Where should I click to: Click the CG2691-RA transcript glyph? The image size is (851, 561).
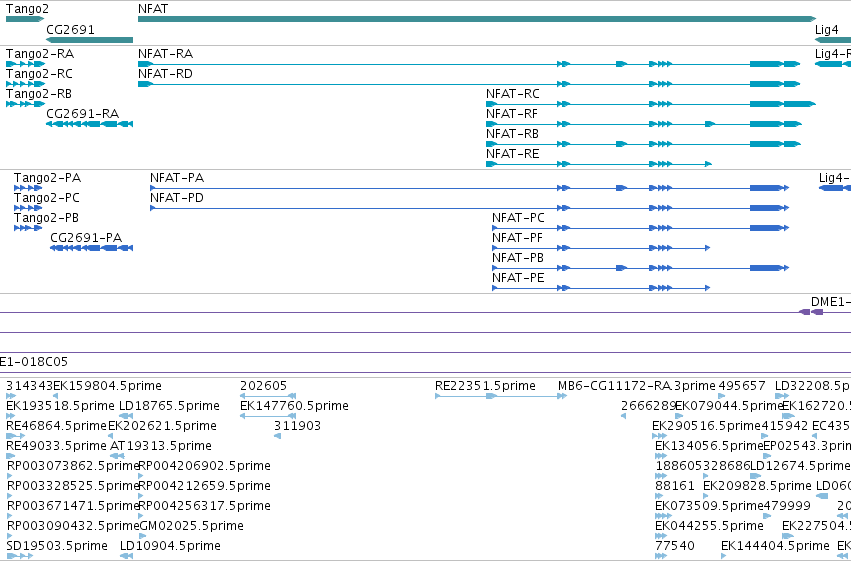click(90, 124)
